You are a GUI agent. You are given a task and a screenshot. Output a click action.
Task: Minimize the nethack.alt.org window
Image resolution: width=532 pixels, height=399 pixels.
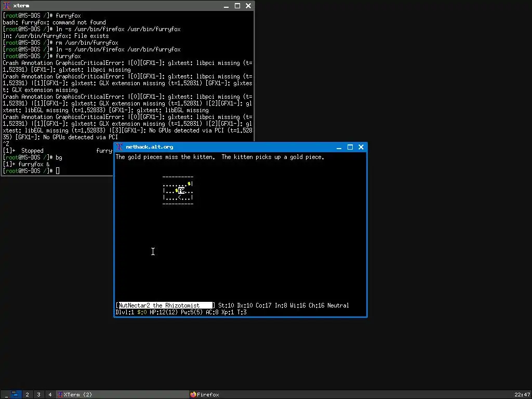339,147
